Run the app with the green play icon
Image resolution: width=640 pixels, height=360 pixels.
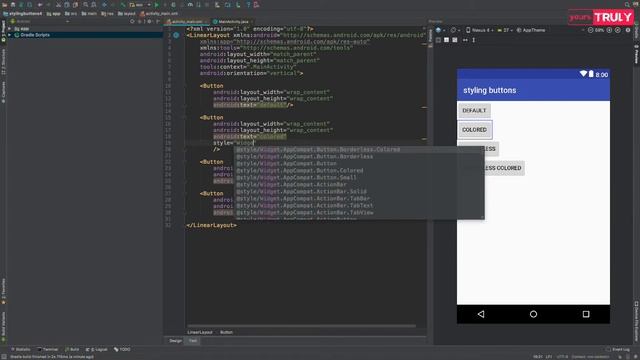tap(156, 5)
